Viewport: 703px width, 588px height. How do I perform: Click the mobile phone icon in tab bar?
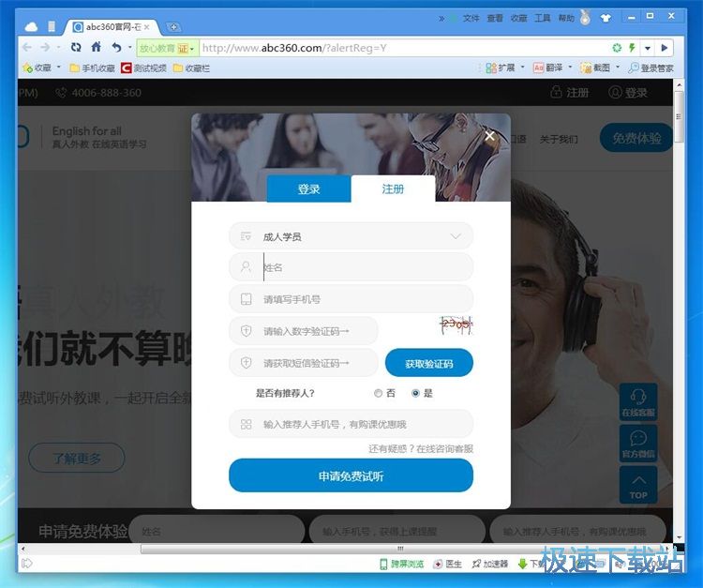coord(52,27)
